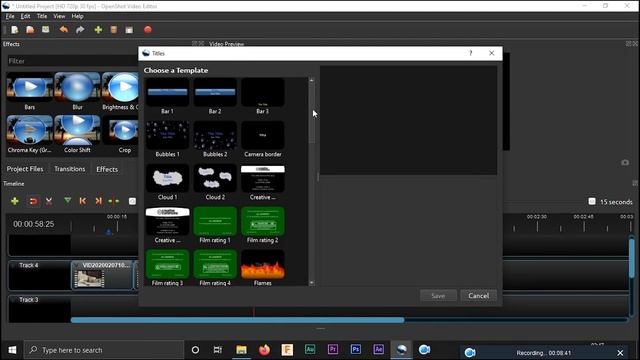Viewport: 640px width, 360px height.
Task: Click the timeline vertical scrollbar handle
Action: pyautogui.click(x=632, y=258)
